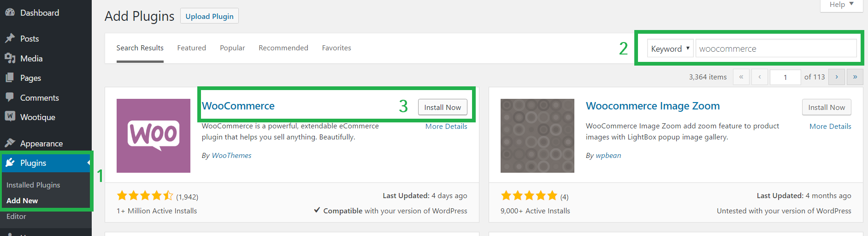Screen dimensions: 868x236
Task: View More Details for WooCommerce
Action: (446, 126)
